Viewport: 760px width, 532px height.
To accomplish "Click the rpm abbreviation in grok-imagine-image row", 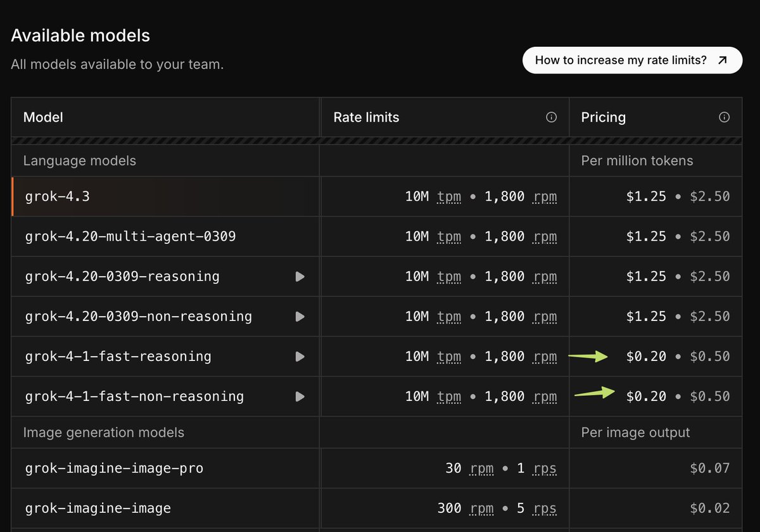I will [481, 509].
